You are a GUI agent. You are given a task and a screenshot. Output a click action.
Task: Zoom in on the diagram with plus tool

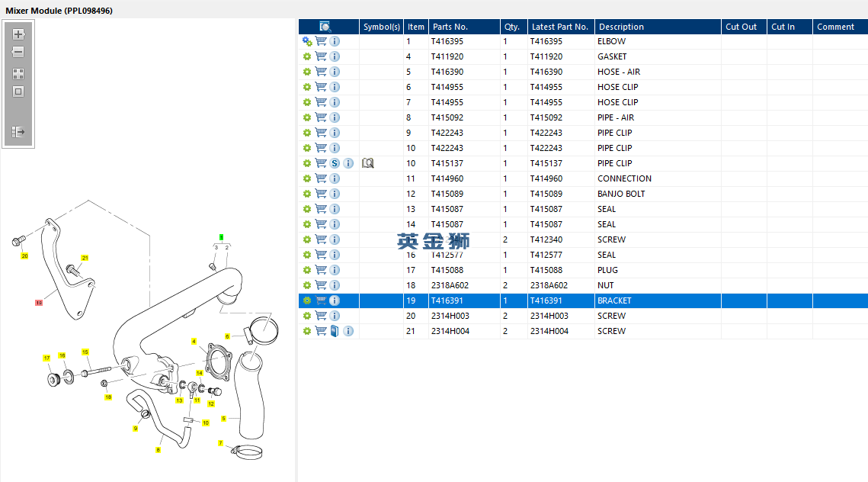[x=18, y=34]
